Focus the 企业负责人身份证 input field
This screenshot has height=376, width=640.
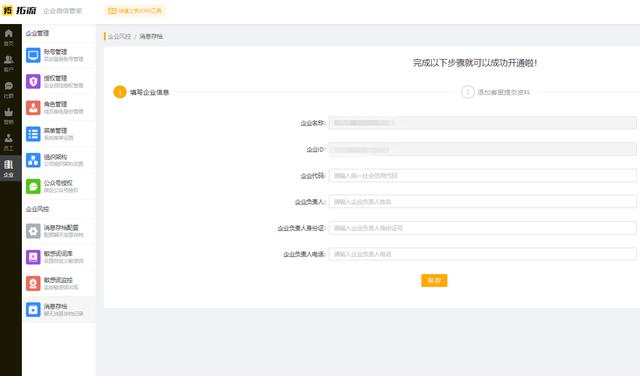[x=482, y=228]
